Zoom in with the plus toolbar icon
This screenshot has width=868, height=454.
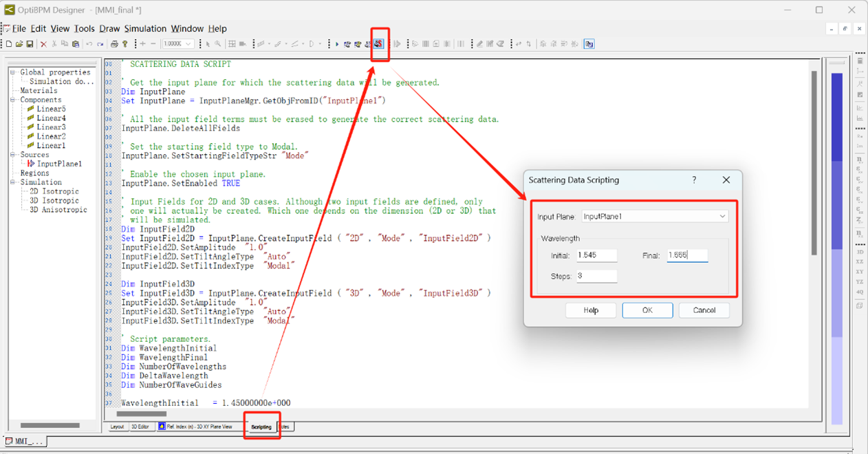[x=142, y=44]
